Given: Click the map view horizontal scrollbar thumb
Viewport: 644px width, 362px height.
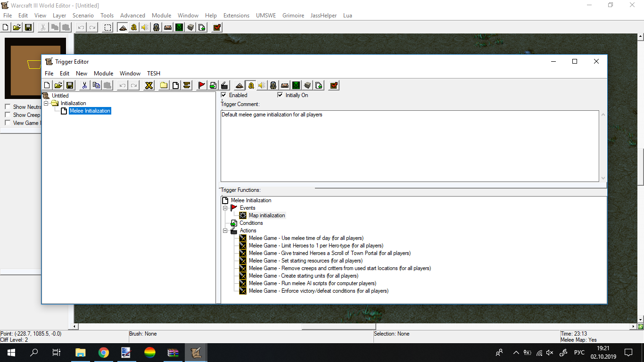Looking at the screenshot, I should click(x=339, y=327).
